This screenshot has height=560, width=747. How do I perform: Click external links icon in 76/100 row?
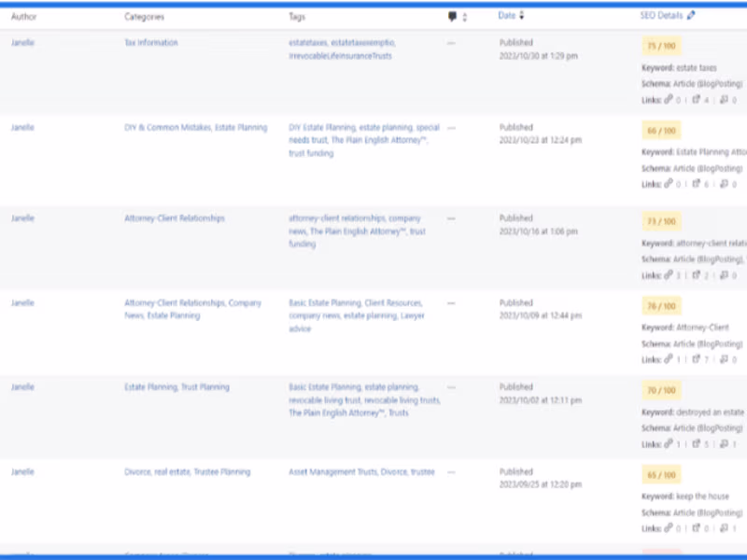[696, 359]
